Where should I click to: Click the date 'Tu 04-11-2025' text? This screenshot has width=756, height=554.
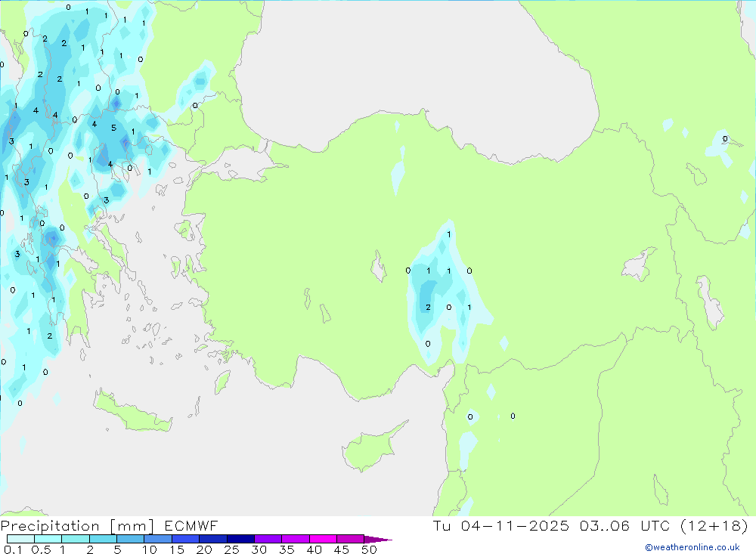[x=500, y=526]
